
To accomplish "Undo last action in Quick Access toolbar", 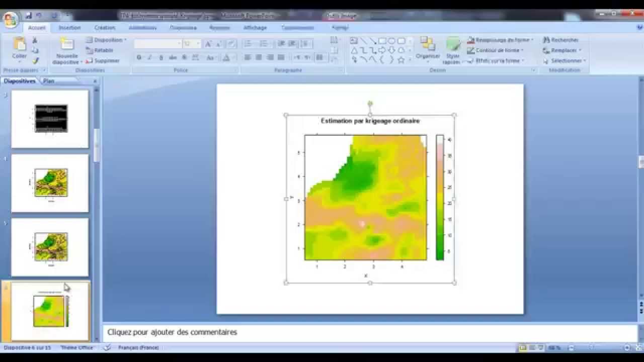I will coord(39,16).
